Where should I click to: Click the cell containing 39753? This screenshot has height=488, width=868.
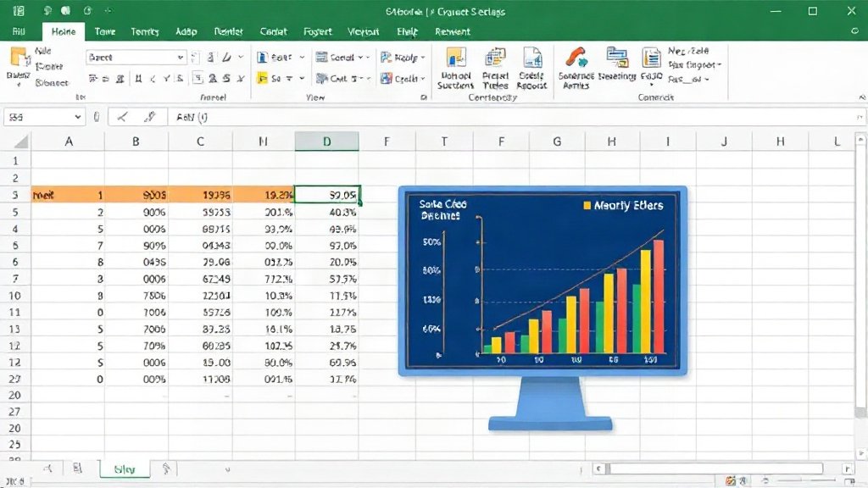[200, 212]
